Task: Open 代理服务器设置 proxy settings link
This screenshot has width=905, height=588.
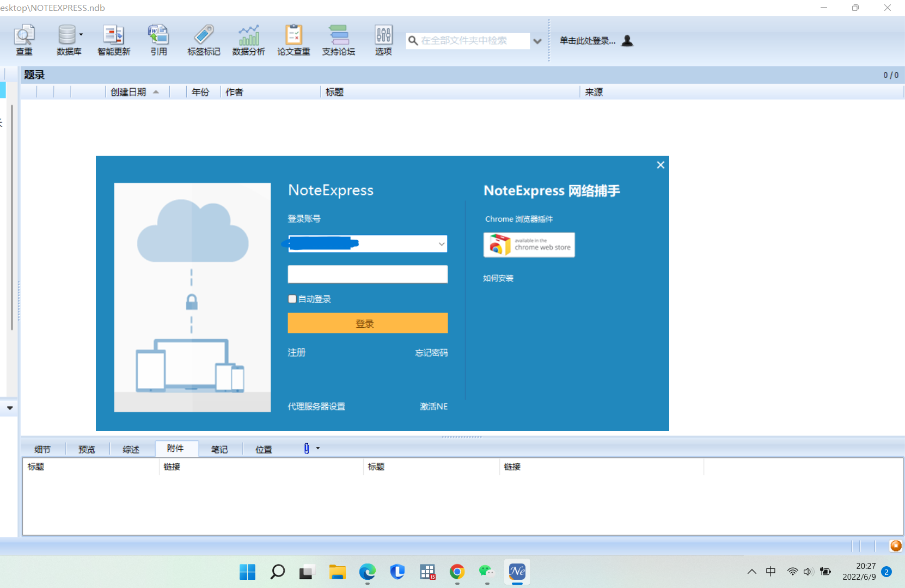Action: pyautogui.click(x=316, y=406)
